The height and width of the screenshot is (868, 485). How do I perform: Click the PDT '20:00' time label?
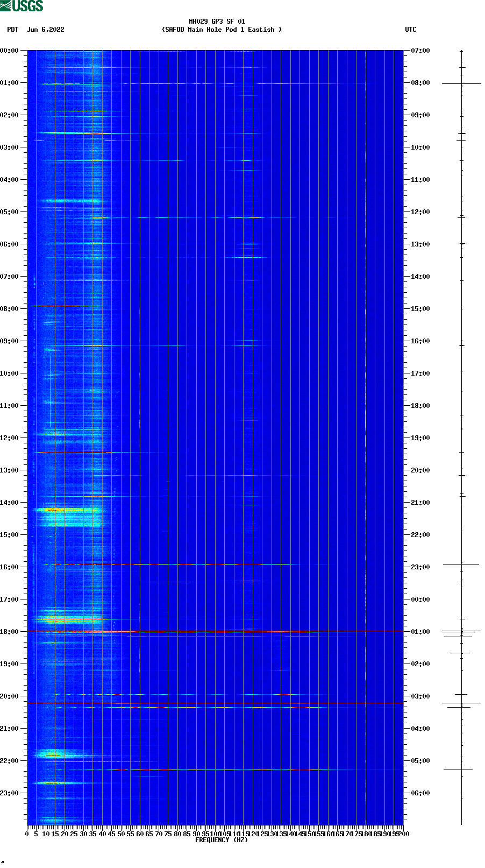[x=9, y=696]
